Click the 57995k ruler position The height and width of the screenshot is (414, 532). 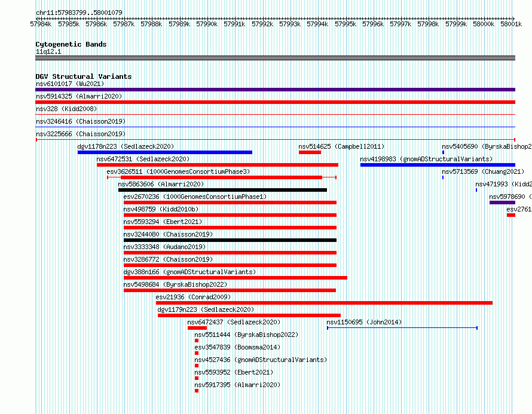[346, 24]
